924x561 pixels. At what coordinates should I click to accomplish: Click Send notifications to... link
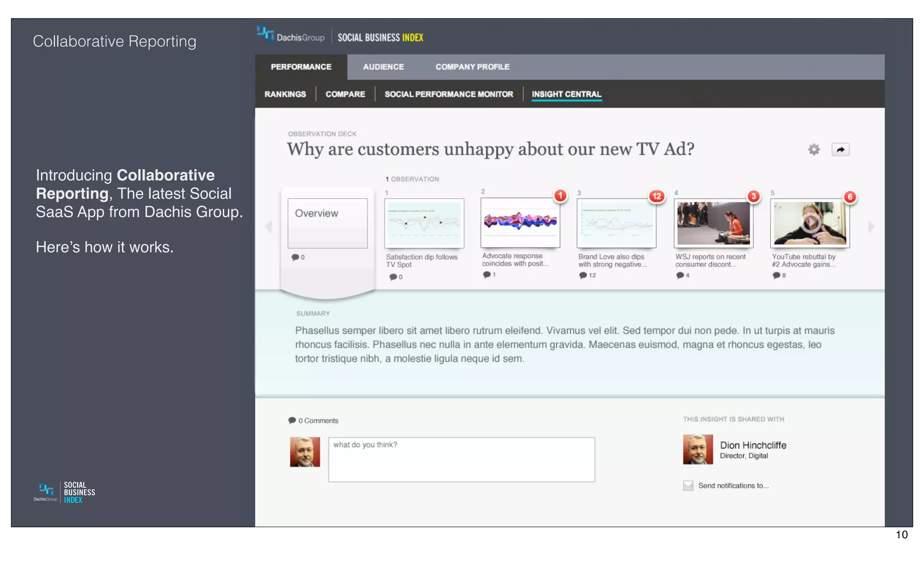pyautogui.click(x=733, y=486)
